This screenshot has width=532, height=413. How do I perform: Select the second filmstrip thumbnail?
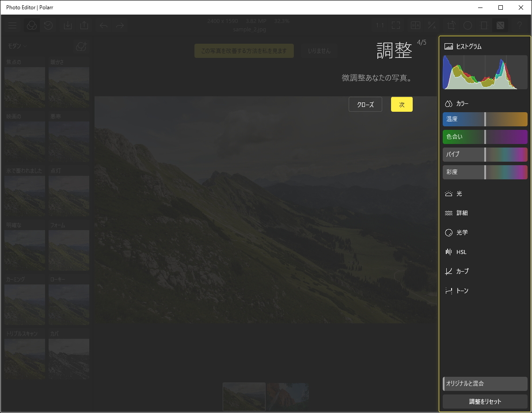(288, 397)
